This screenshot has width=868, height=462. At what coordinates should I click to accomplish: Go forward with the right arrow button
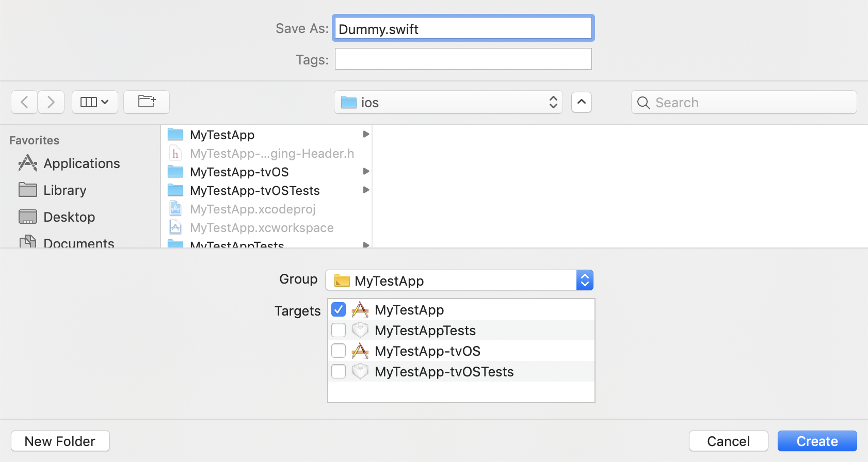pos(51,102)
